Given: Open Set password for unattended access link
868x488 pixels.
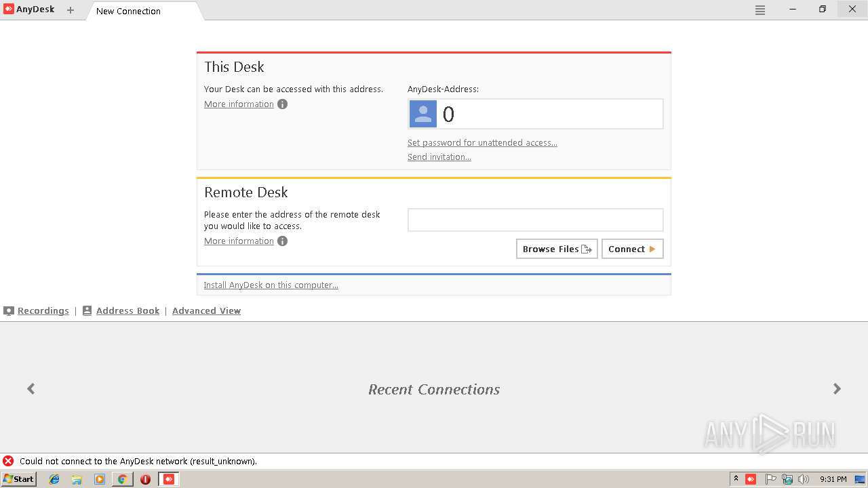Looking at the screenshot, I should pos(482,143).
